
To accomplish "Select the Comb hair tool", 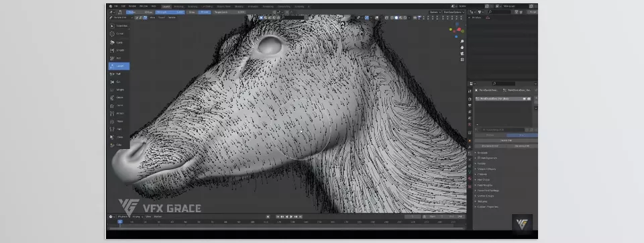I will 119,42.
